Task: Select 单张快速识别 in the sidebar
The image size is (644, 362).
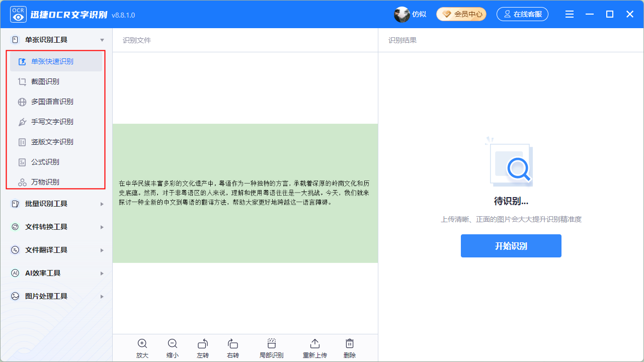Action: pos(56,61)
